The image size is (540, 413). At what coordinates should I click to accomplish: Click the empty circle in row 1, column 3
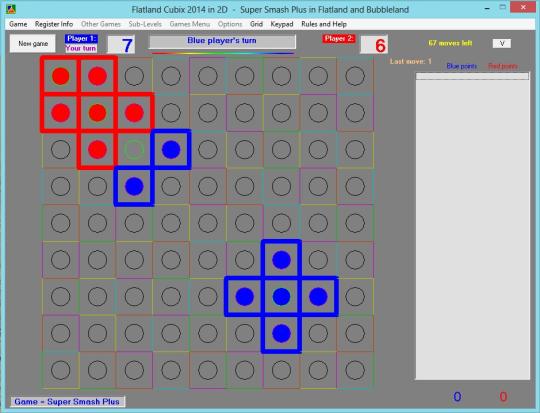click(x=134, y=76)
